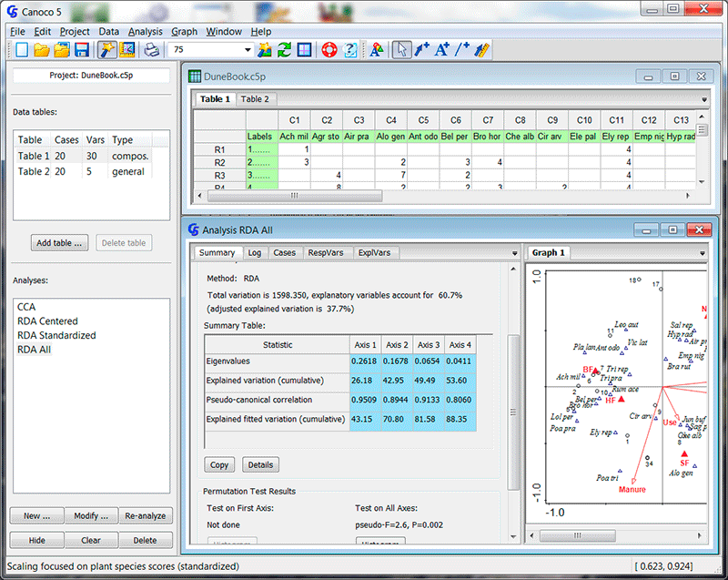Viewport: 728px width, 580px height.
Task: Open the Analysis menu
Action: 145,31
